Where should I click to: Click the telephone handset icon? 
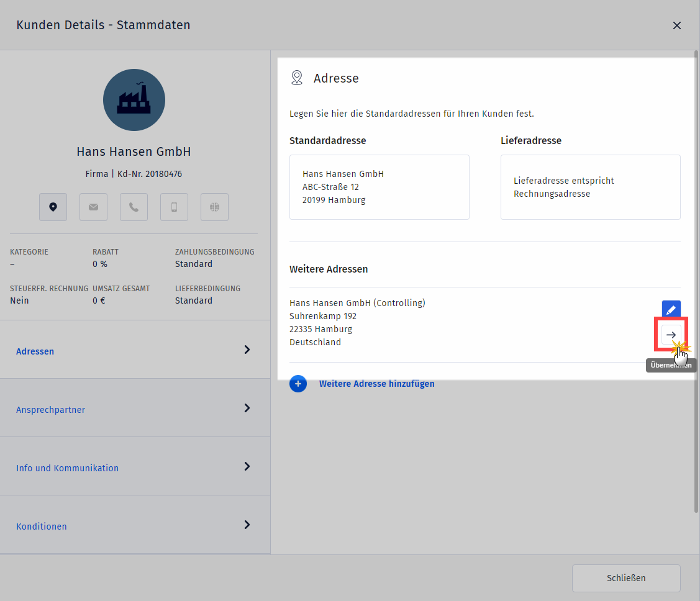tap(134, 207)
